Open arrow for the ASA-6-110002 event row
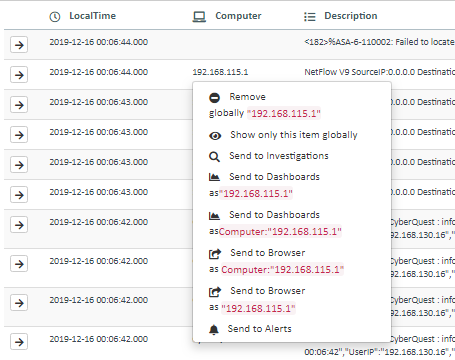 (x=19, y=45)
